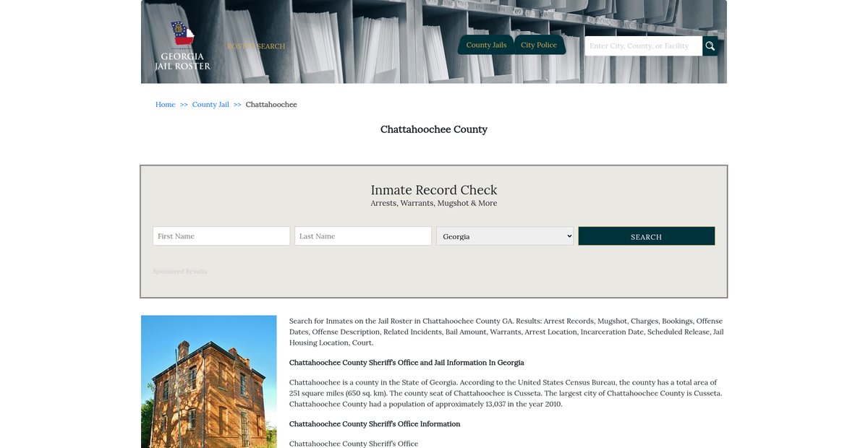Click the Chattahoochee breadcrumb item
This screenshot has height=448, width=868.
coord(271,105)
